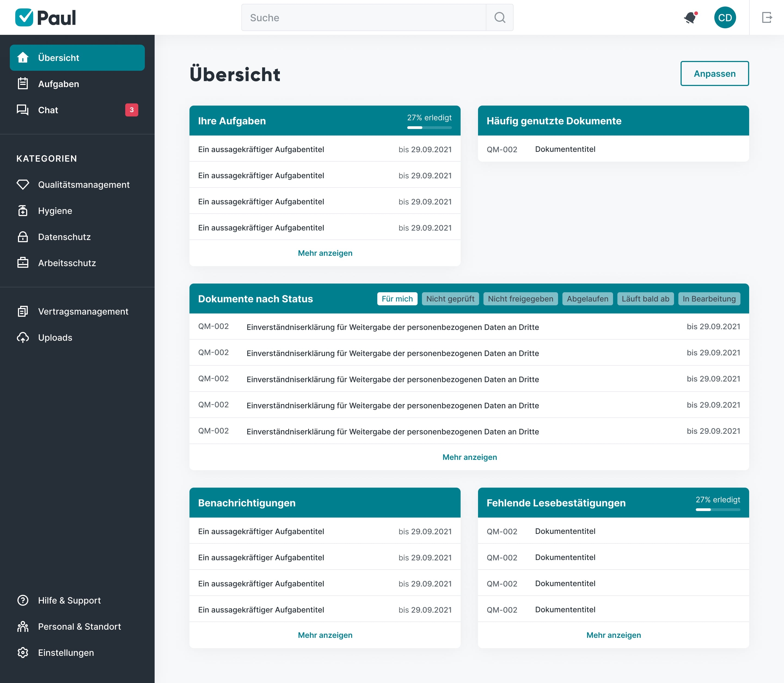
Task: Click Hilfe & Support question icon
Action: point(23,600)
